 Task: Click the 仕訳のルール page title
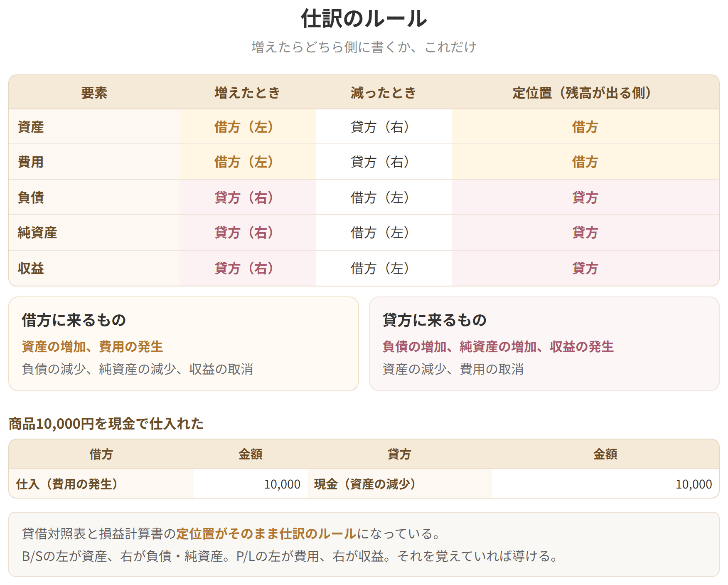pos(364,19)
